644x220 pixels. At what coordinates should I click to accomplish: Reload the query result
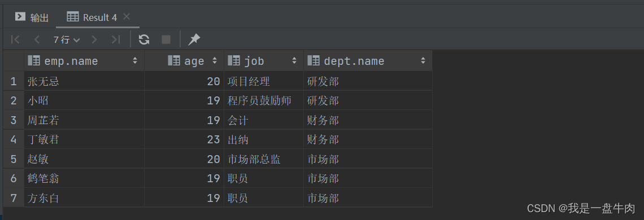point(143,39)
